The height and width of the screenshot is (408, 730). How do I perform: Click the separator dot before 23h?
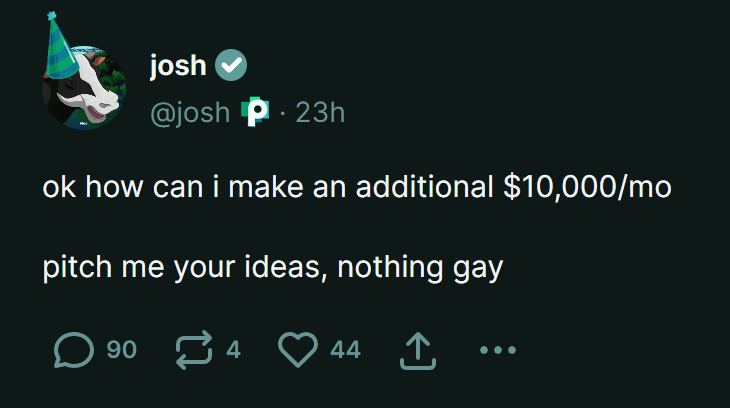click(x=282, y=113)
